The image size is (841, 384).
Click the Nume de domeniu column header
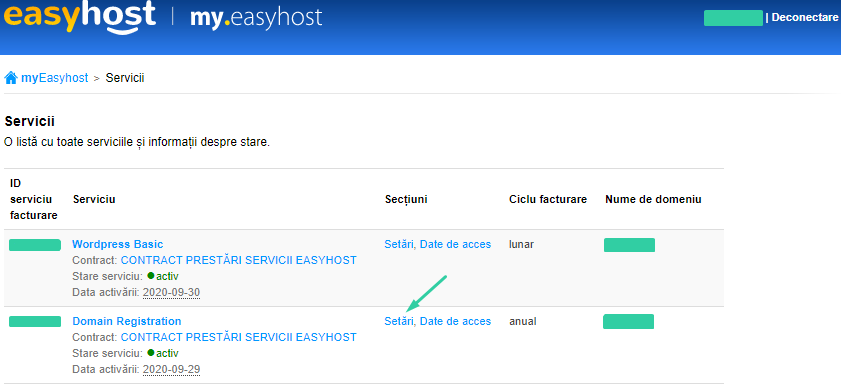[x=653, y=200]
